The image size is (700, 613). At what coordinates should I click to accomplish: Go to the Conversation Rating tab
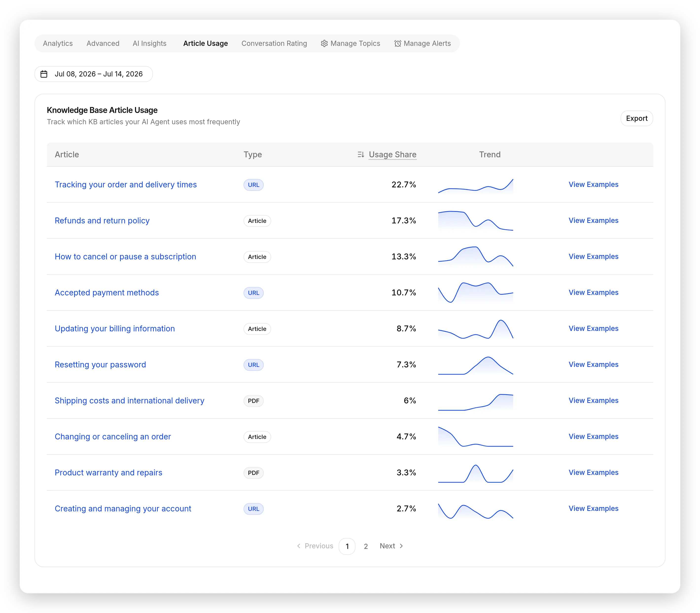pos(274,43)
